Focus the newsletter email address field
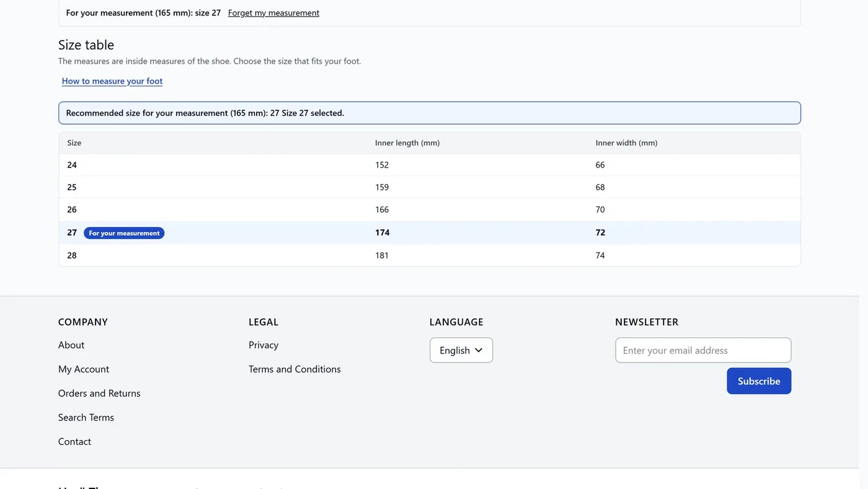This screenshot has height=489, width=868. 703,350
